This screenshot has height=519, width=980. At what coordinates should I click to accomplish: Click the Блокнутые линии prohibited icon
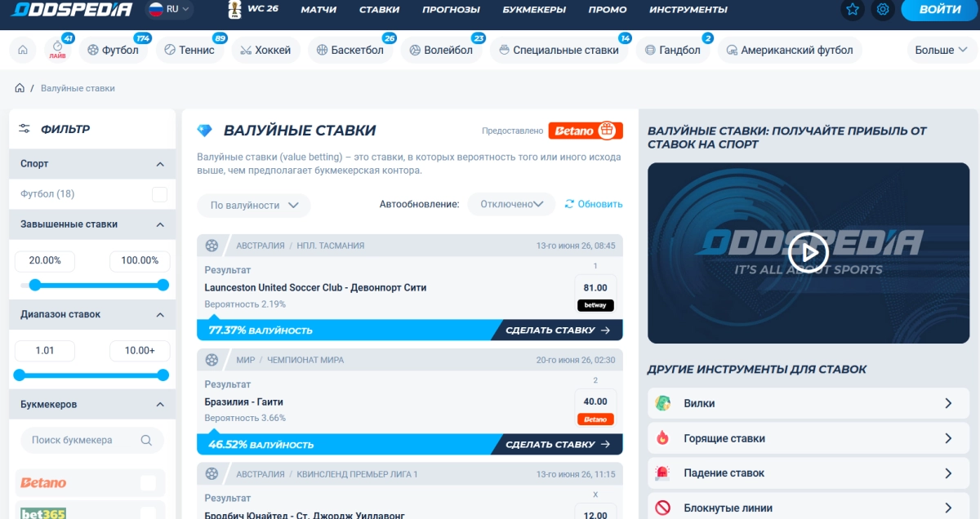(x=662, y=508)
